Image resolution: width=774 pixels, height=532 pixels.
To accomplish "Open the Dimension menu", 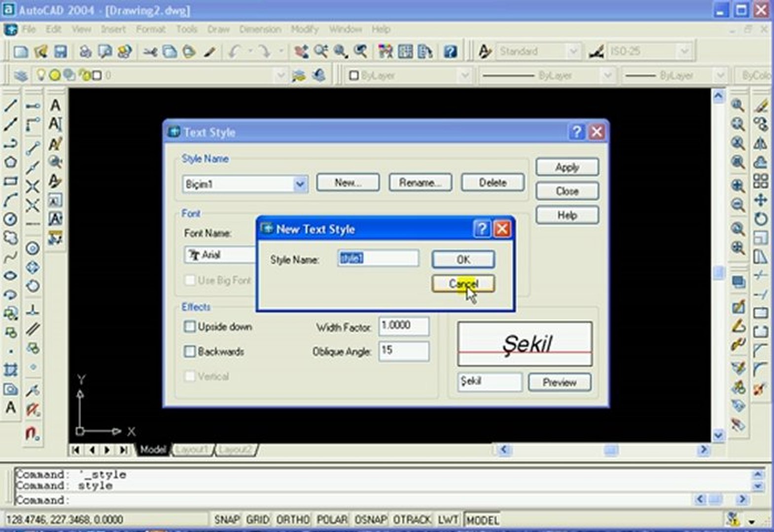I will pos(260,30).
